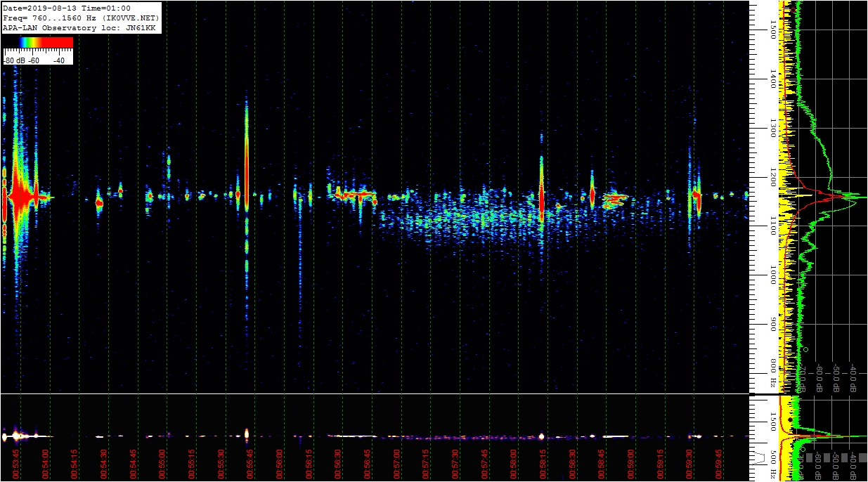Select the 00:56:45 time marker

(x=368, y=464)
